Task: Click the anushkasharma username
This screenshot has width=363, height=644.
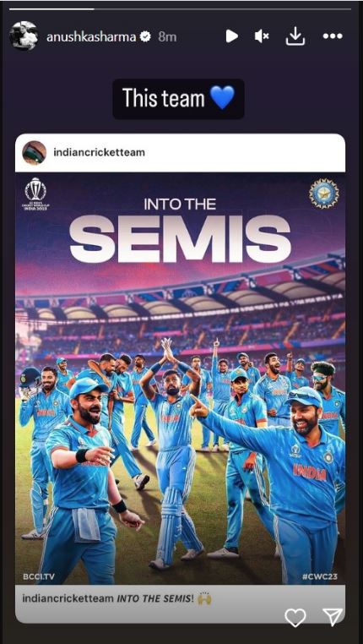Action: [x=91, y=37]
